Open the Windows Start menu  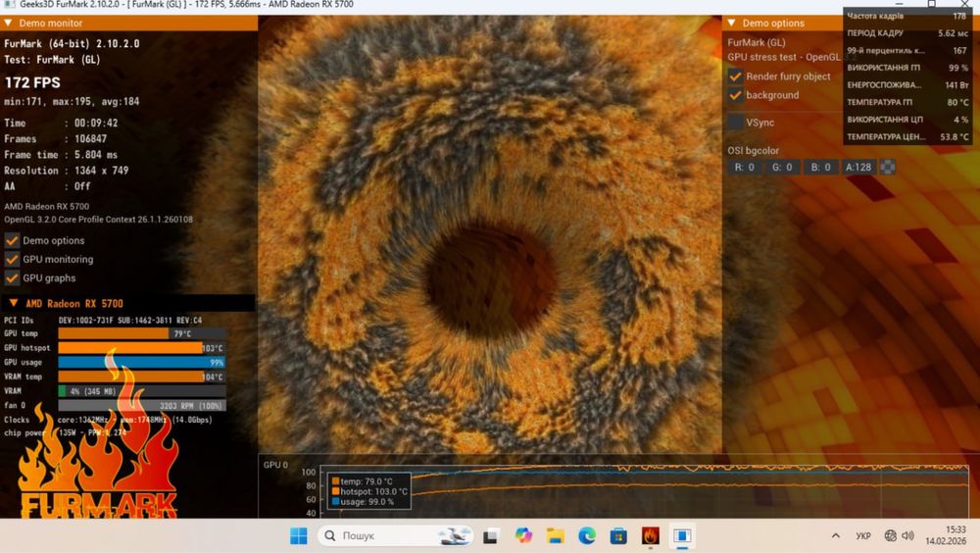(299, 536)
